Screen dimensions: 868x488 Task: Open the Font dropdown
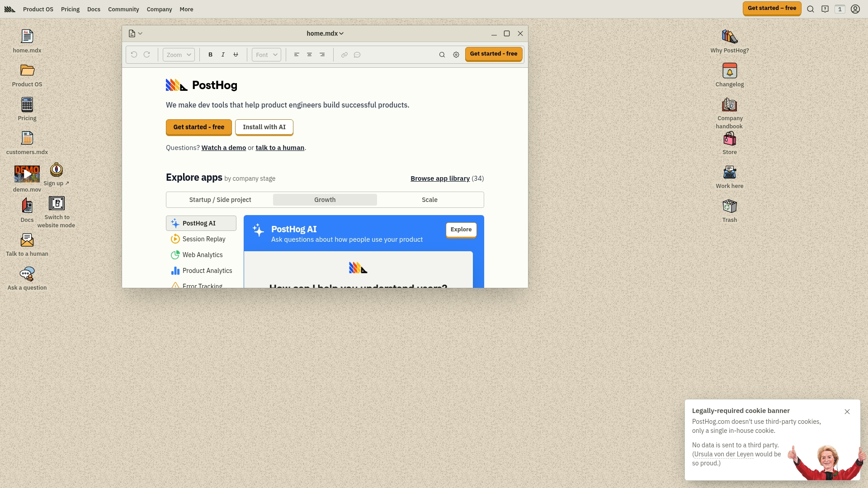pos(266,55)
